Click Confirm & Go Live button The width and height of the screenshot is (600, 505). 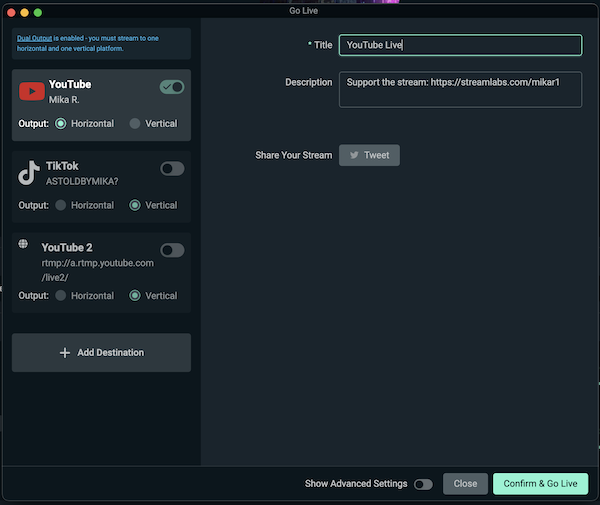(x=540, y=484)
